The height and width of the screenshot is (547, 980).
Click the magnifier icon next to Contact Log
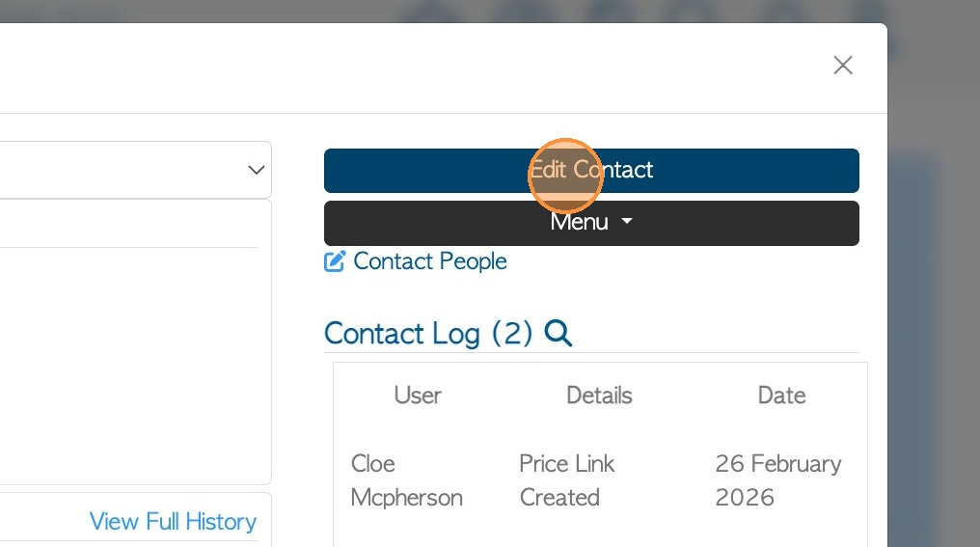pos(558,334)
